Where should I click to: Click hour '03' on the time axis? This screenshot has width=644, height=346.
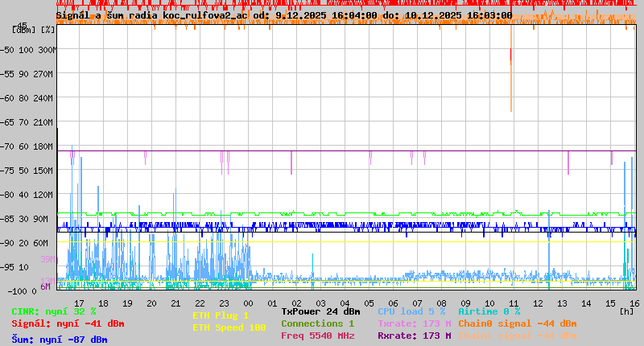(320, 303)
